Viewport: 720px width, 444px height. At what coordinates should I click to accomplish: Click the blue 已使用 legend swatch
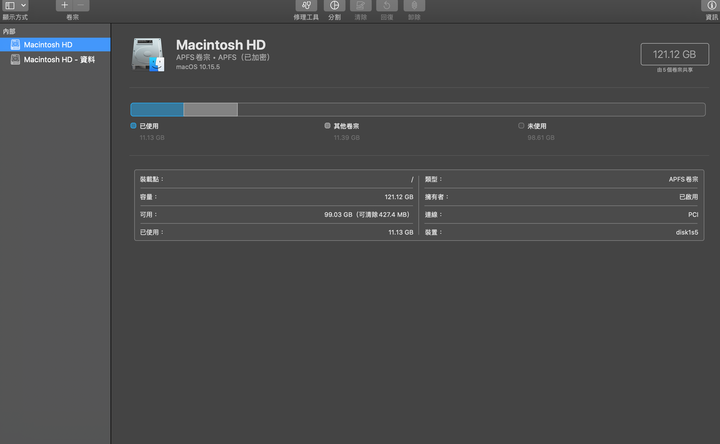tap(133, 125)
